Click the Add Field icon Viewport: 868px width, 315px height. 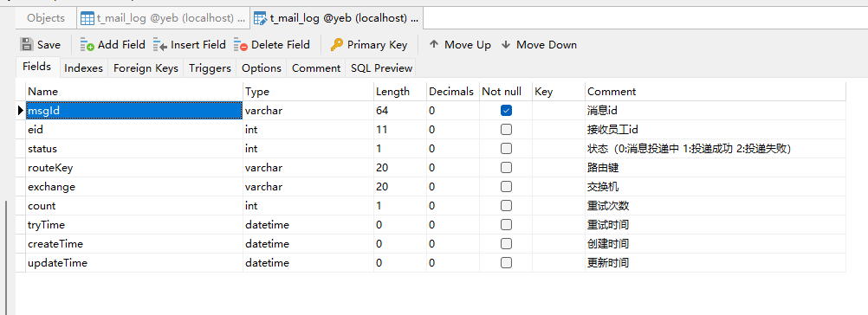[x=87, y=45]
